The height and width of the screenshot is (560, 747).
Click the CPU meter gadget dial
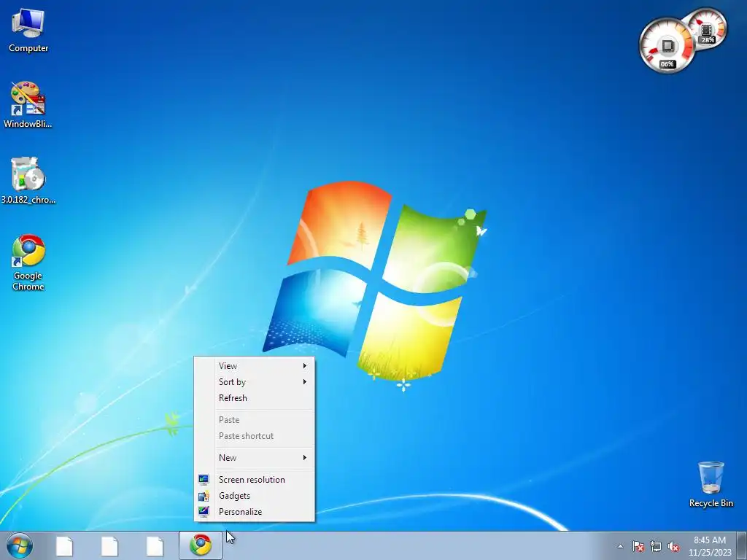click(667, 47)
